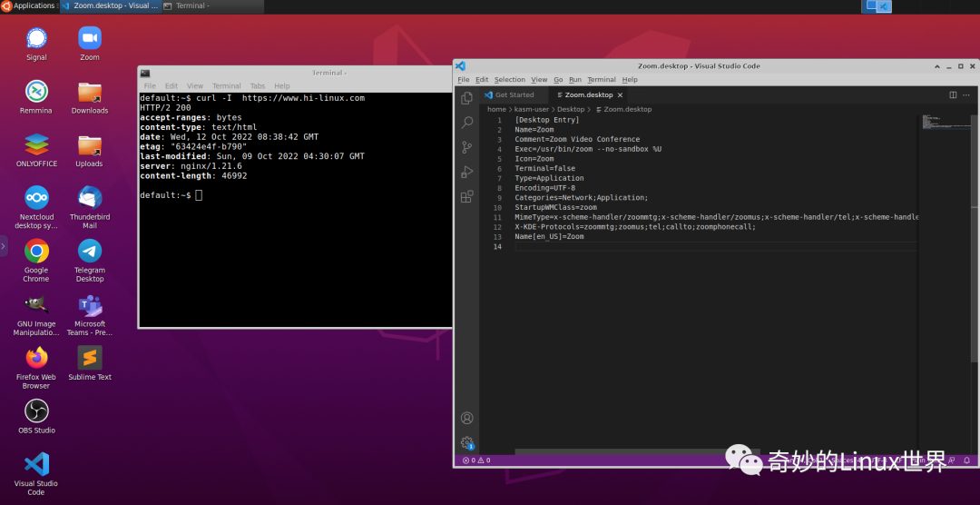Viewport: 980px width, 505px height.
Task: Click line 'Categories=Network;Application;' in editor
Action: coord(582,197)
